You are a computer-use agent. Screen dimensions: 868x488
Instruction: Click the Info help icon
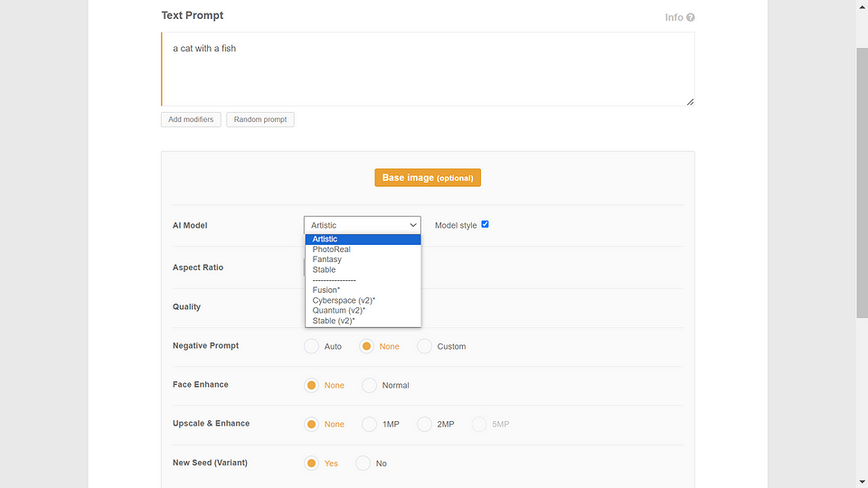[x=691, y=17]
